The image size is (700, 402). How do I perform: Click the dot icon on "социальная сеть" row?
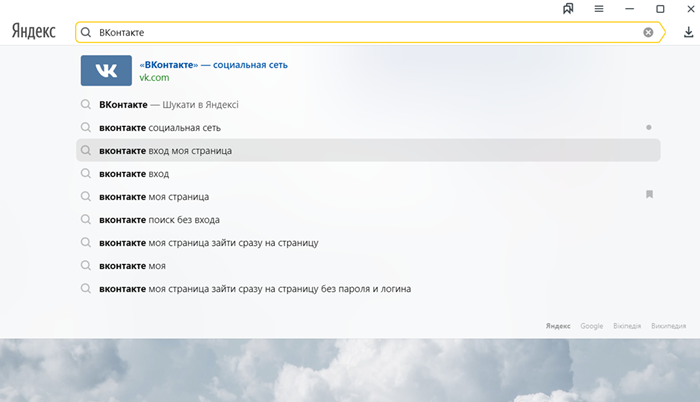pyautogui.click(x=649, y=127)
